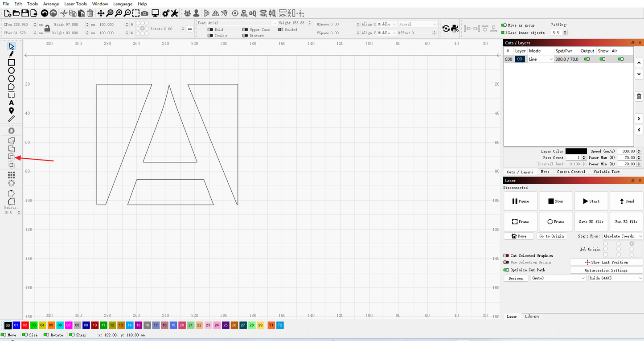Pick the Measure ruler tool
The image size is (644, 341).
click(12, 119)
